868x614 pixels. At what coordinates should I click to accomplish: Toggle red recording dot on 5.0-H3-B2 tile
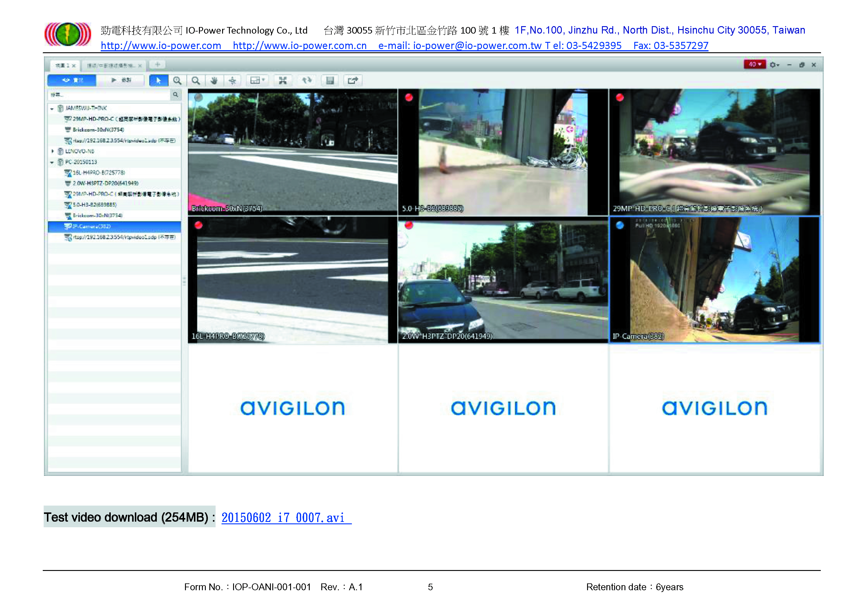click(x=409, y=97)
